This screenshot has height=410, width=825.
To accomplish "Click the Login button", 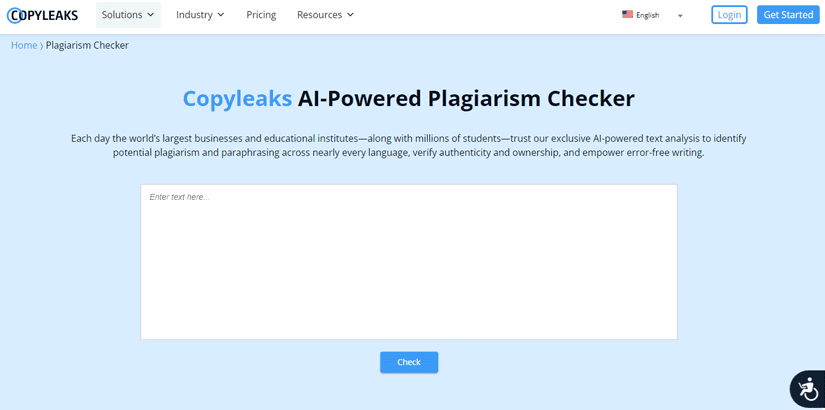I will pos(729,15).
